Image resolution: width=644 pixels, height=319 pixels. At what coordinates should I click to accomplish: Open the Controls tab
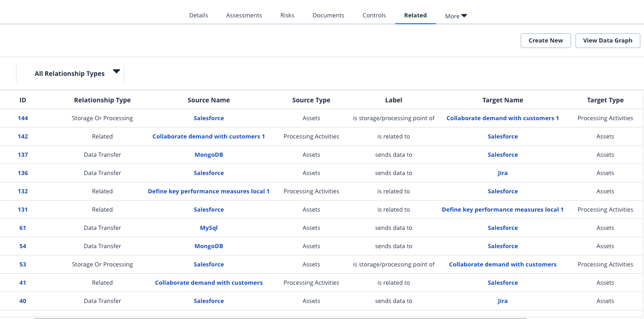(x=374, y=15)
